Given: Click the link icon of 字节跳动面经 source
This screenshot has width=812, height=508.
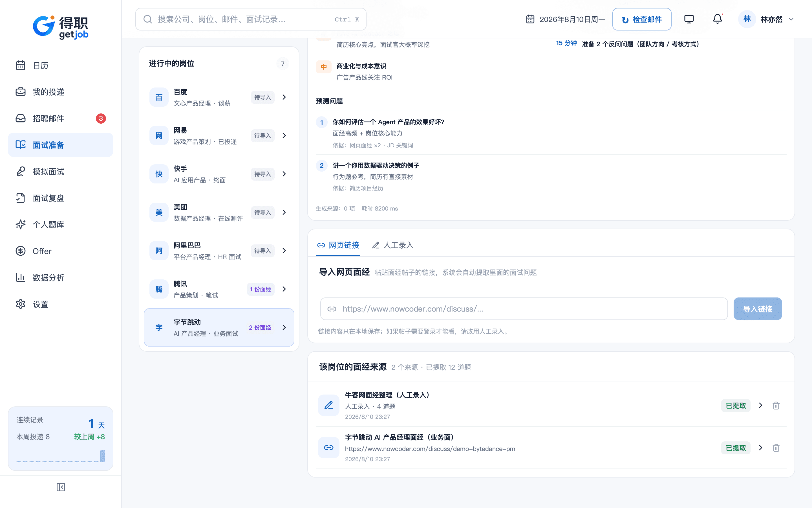Looking at the screenshot, I should [328, 448].
